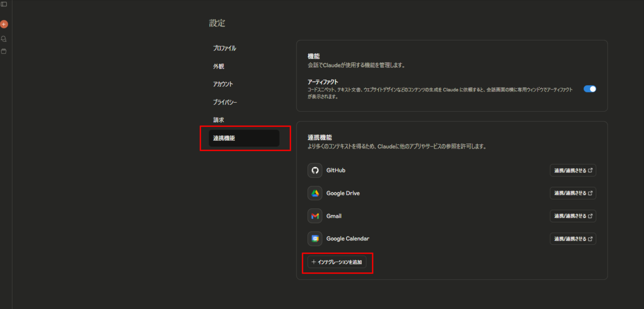Click the Google Calendar name label

pos(348,239)
